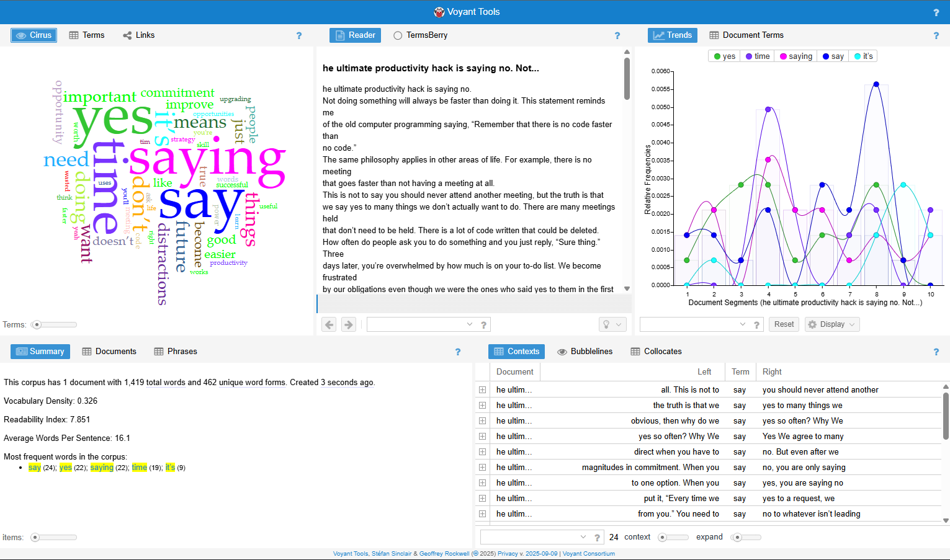This screenshot has width=950, height=560.
Task: Click the previous arrow in Reader toolbar
Action: 329,324
